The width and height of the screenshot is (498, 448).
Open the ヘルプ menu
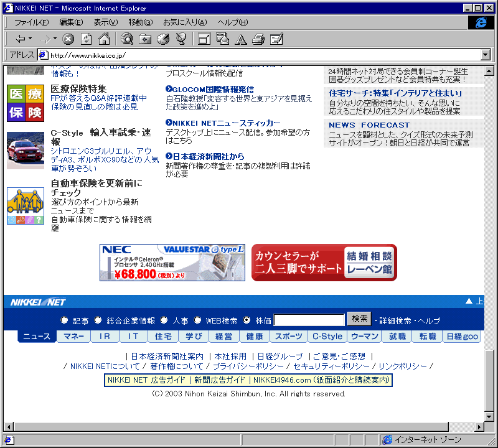[232, 22]
